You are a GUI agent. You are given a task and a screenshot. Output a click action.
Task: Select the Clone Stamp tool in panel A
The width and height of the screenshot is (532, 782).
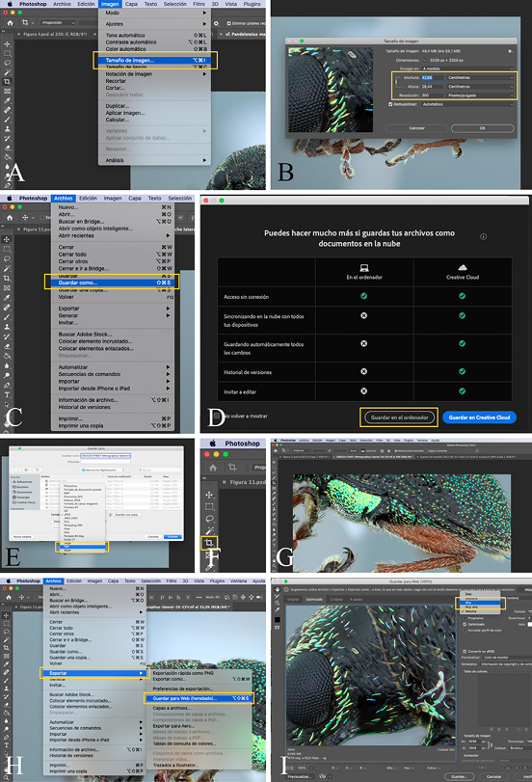[8, 129]
